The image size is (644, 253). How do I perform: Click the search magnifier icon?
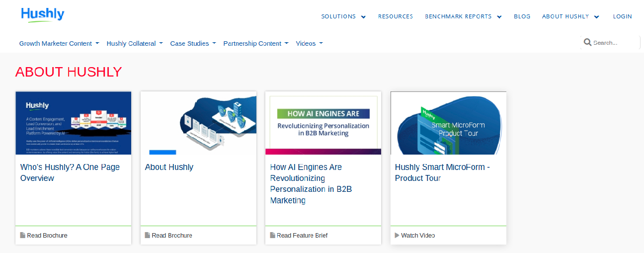587,43
